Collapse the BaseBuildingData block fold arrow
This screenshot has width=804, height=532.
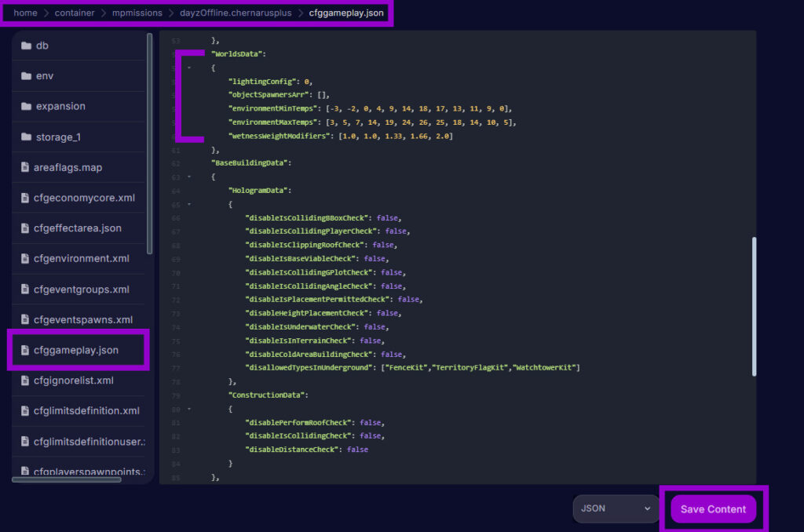(189, 177)
